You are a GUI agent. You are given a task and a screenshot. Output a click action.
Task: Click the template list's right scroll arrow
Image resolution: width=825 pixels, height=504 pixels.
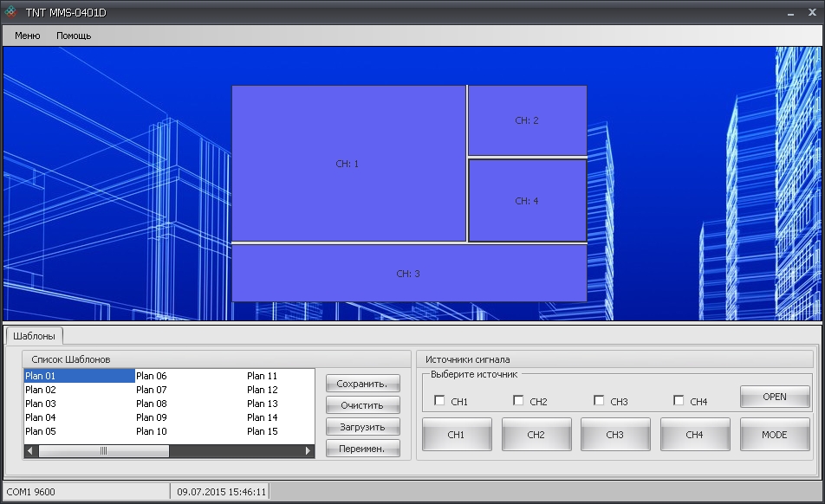pos(308,451)
